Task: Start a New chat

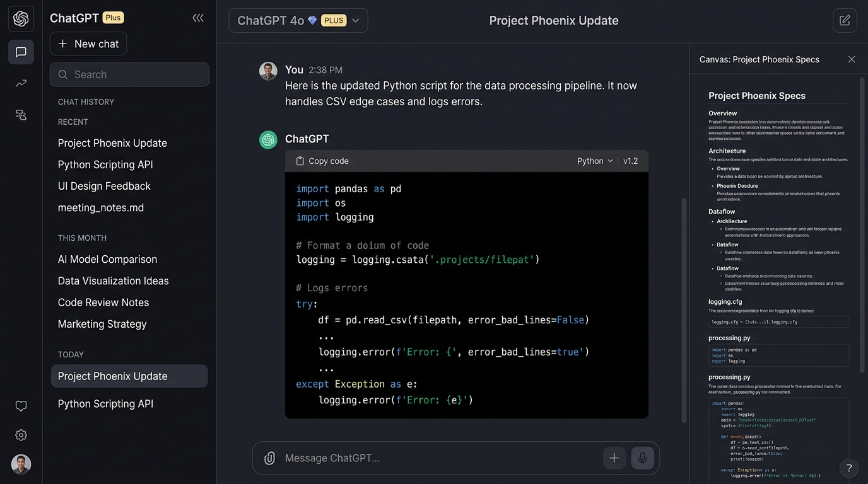Action: pyautogui.click(x=88, y=43)
